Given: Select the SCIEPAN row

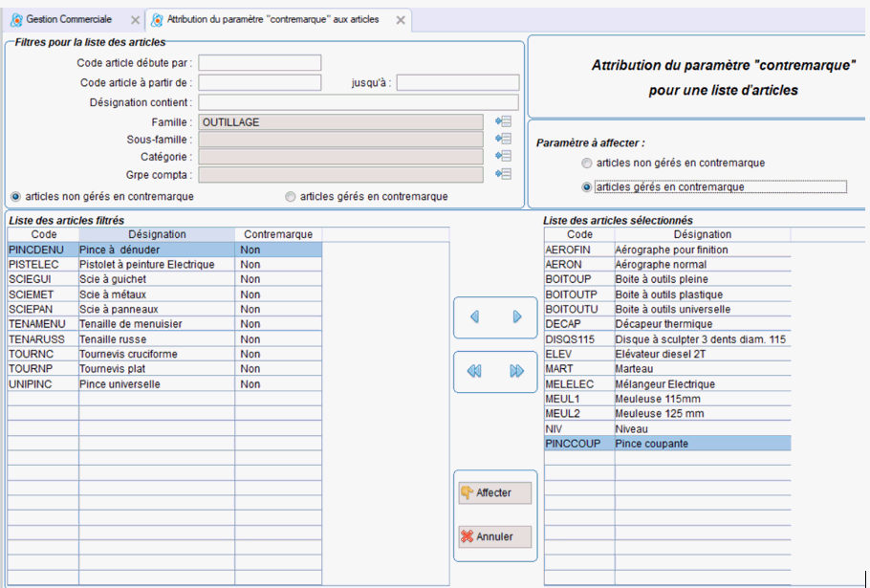Looking at the screenshot, I should [x=164, y=309].
